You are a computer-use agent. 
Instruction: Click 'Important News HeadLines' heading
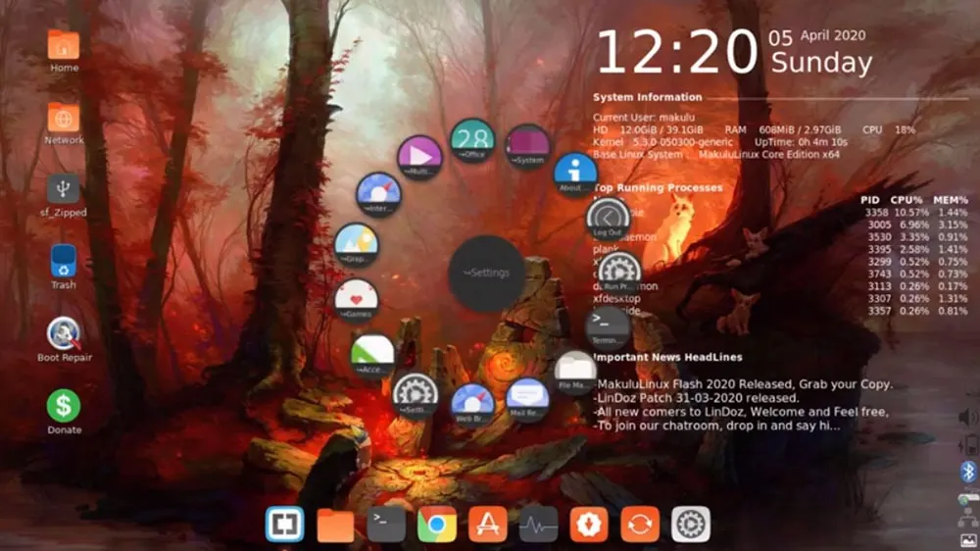(667, 357)
